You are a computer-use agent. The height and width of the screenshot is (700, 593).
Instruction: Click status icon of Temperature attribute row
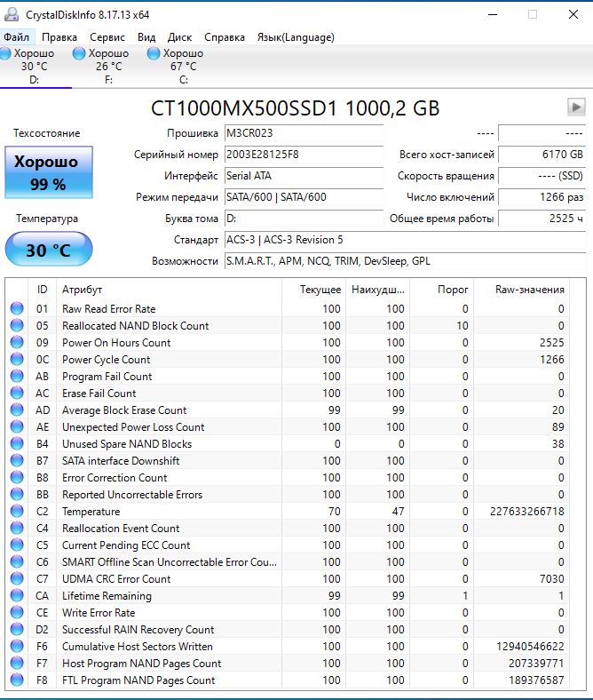pyautogui.click(x=17, y=511)
